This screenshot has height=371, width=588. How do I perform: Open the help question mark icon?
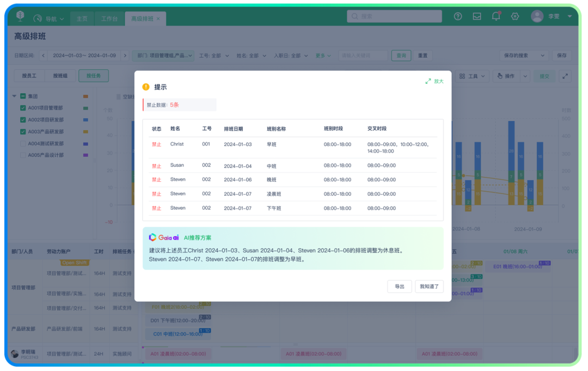coord(458,16)
